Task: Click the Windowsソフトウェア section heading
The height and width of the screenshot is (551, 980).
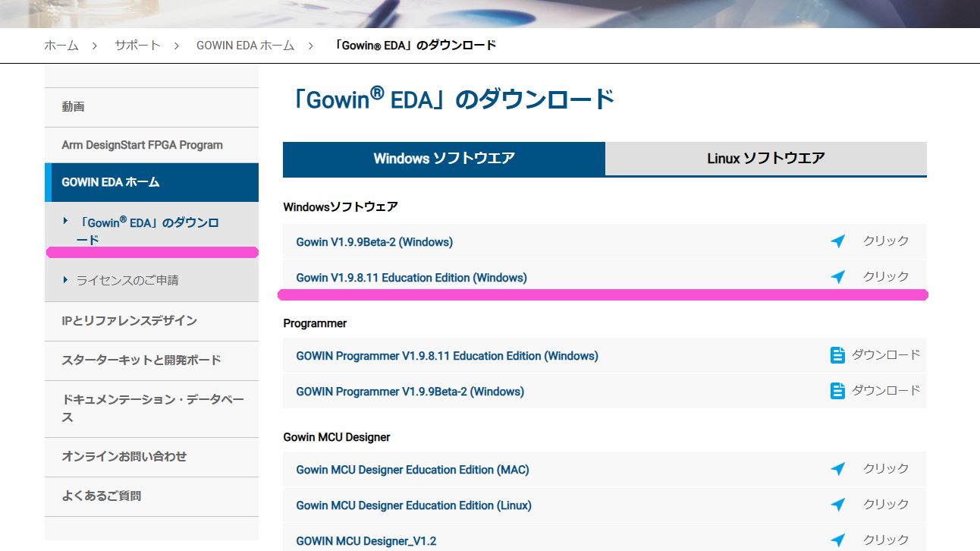Action: pos(341,206)
